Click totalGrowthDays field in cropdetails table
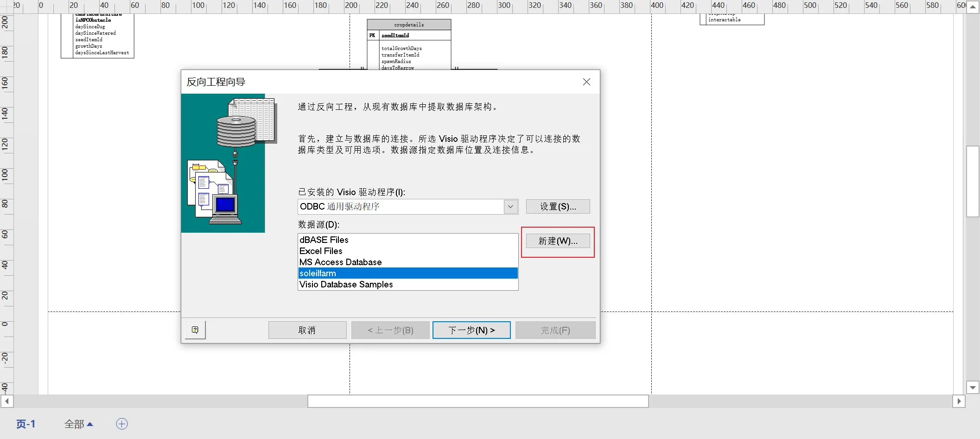Image resolution: width=980 pixels, height=439 pixels. tap(401, 48)
